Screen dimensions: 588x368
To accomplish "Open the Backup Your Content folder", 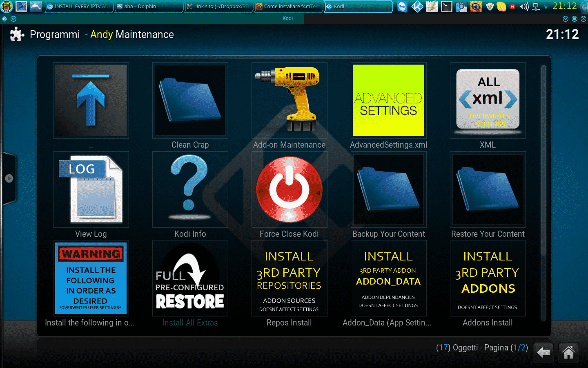I will pos(389,189).
